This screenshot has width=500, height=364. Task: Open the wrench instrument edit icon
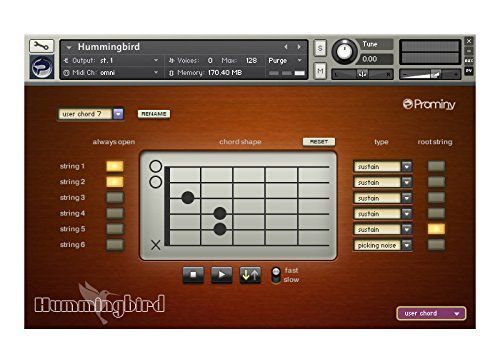click(41, 46)
